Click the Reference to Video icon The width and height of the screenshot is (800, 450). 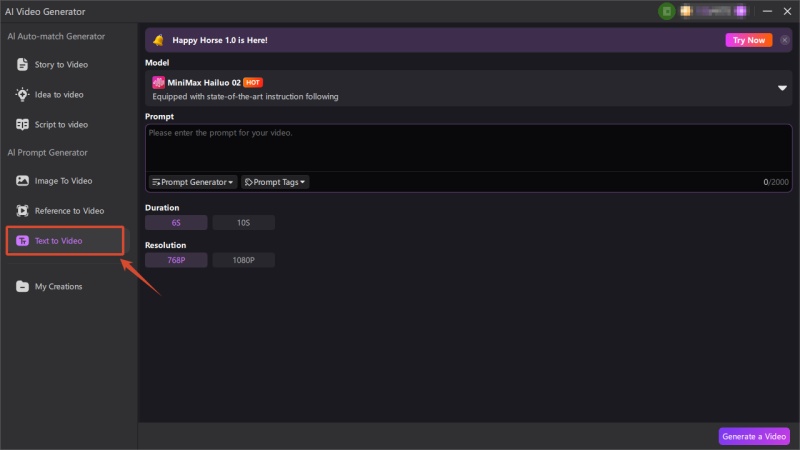[22, 211]
